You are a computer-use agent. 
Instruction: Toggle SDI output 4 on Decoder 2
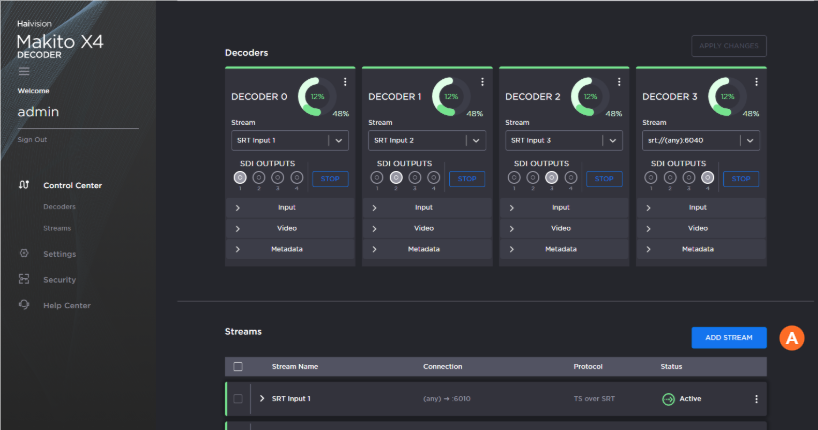[571, 178]
